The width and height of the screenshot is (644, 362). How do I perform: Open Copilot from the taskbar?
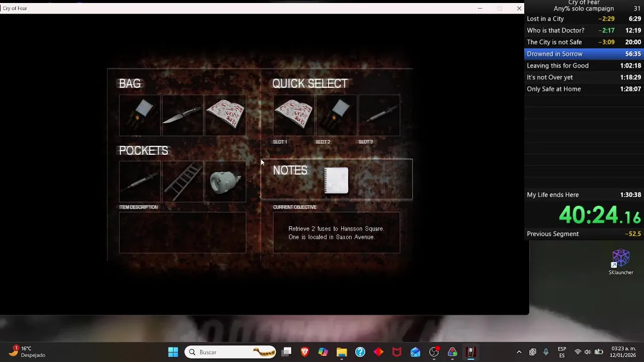[x=323, y=352]
